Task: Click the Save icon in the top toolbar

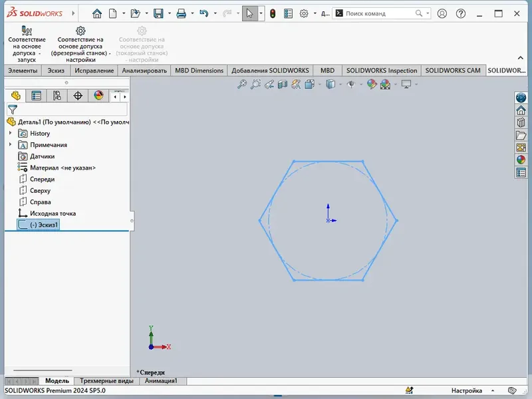Action: (x=158, y=13)
